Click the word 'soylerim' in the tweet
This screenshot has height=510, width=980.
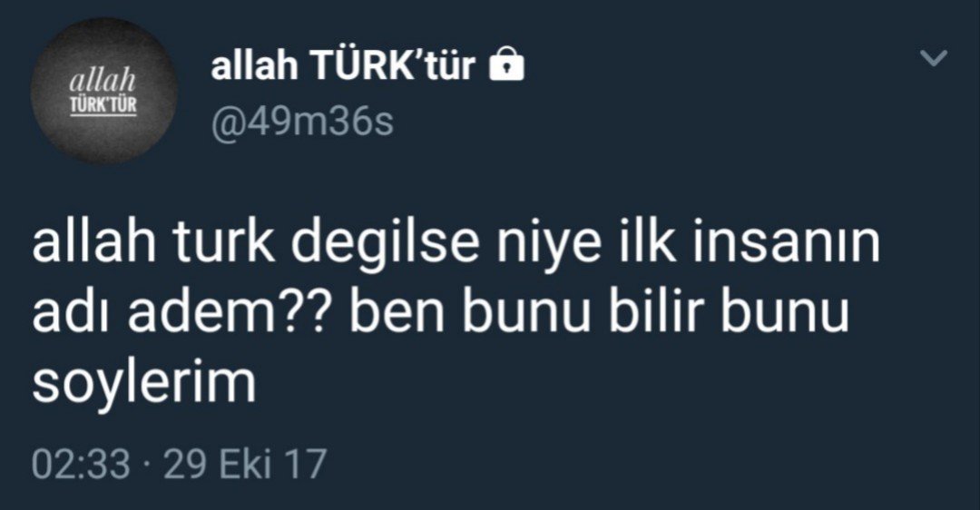point(143,381)
